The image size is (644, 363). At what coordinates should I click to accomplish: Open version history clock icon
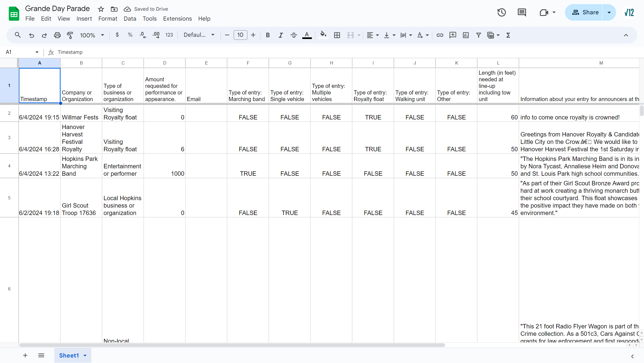click(501, 12)
